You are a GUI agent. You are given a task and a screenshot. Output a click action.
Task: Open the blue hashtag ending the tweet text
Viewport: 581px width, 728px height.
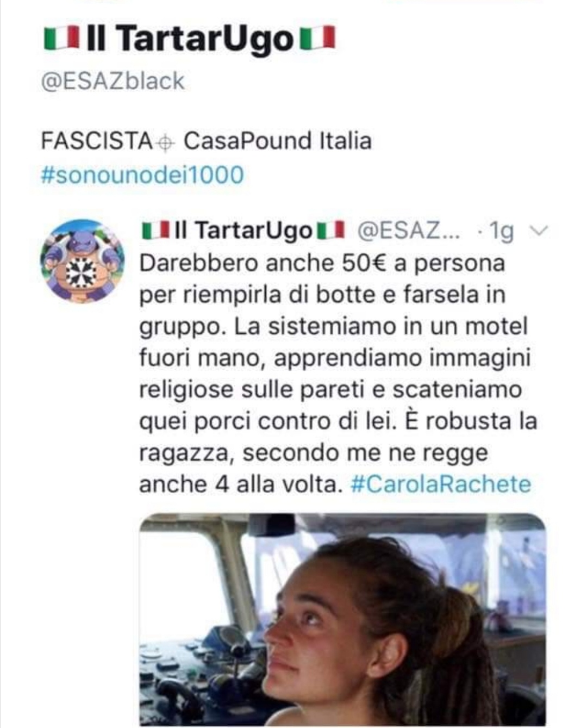point(441,484)
